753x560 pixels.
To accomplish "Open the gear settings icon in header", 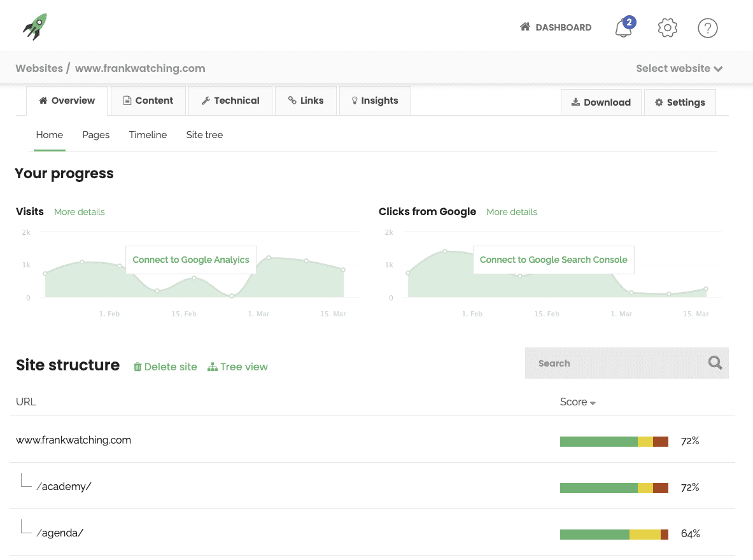I will (x=667, y=27).
